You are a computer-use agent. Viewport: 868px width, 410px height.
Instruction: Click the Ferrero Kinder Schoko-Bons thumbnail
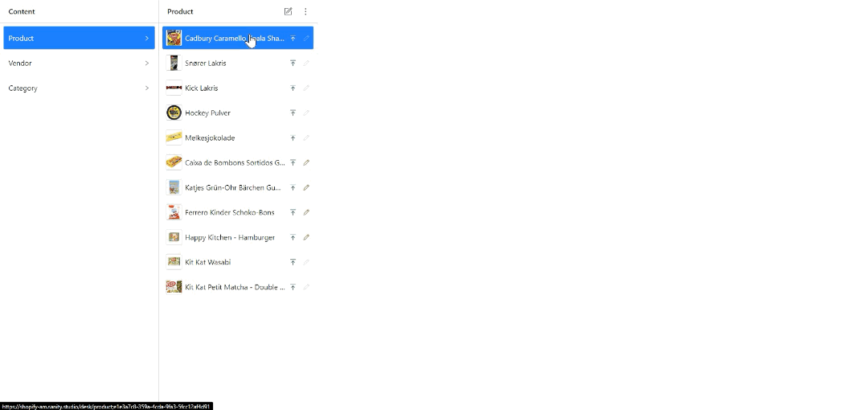coord(174,213)
